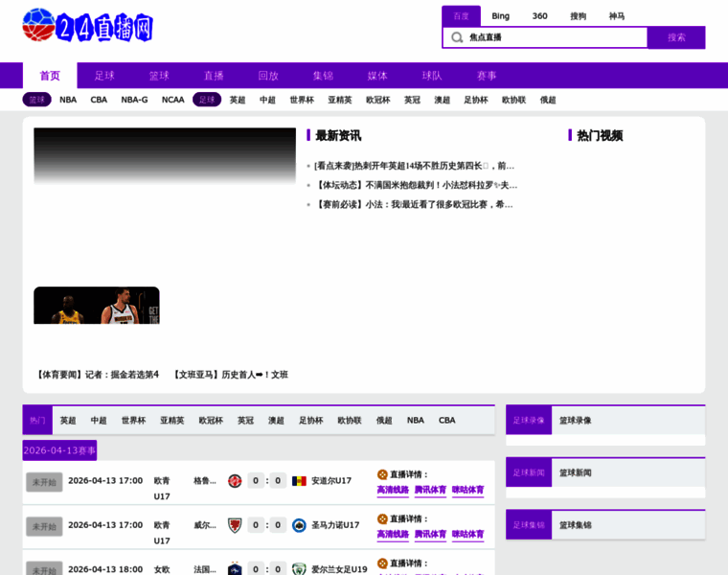Image resolution: width=728 pixels, height=575 pixels.
Task: Click the basketball players thumbnail image
Action: coord(97,305)
